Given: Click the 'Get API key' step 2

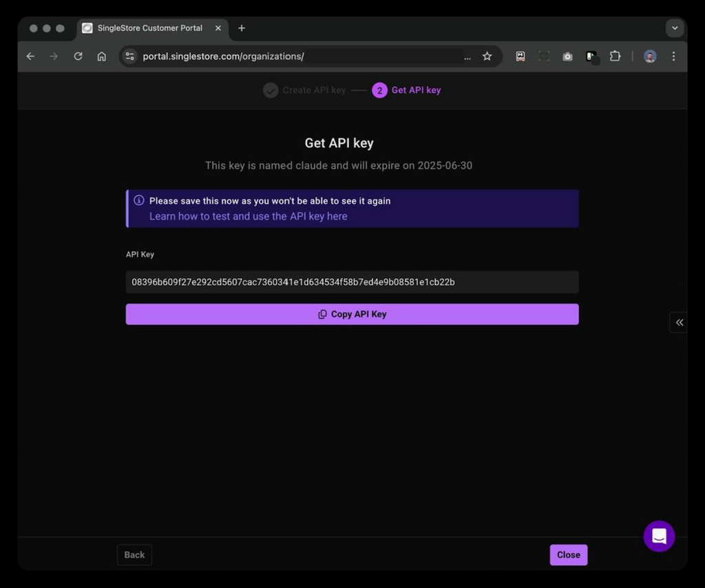Looking at the screenshot, I should tap(406, 90).
